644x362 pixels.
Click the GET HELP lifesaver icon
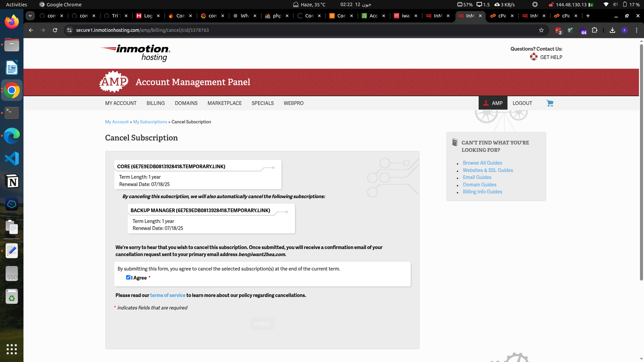pos(534,57)
